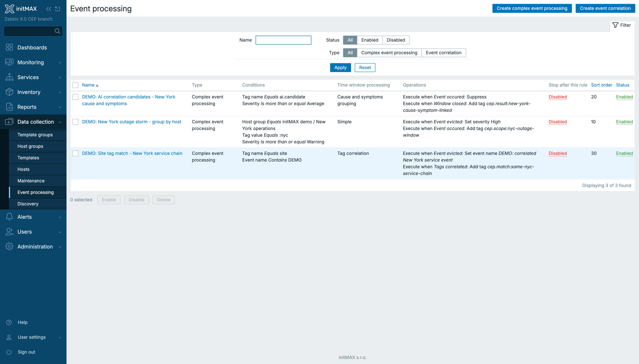Open DEMO: New York outage storm rule
This screenshot has width=639, height=364.
pos(132,122)
